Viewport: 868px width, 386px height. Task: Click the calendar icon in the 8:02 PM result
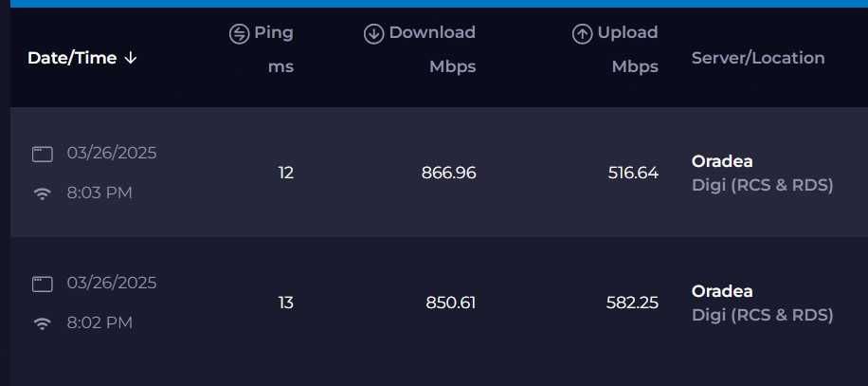pos(42,284)
